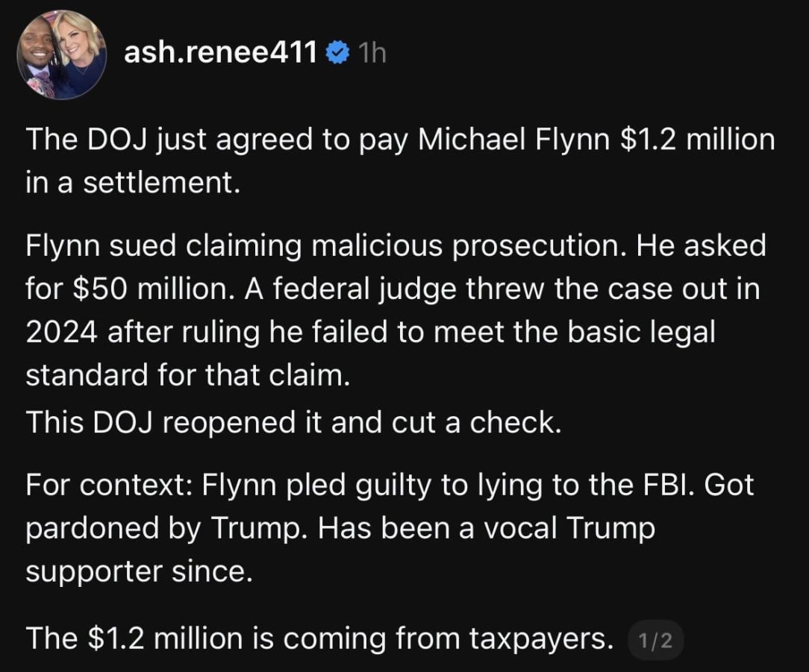Click the line "This DOJ reopened it and cut a check"

(293, 422)
